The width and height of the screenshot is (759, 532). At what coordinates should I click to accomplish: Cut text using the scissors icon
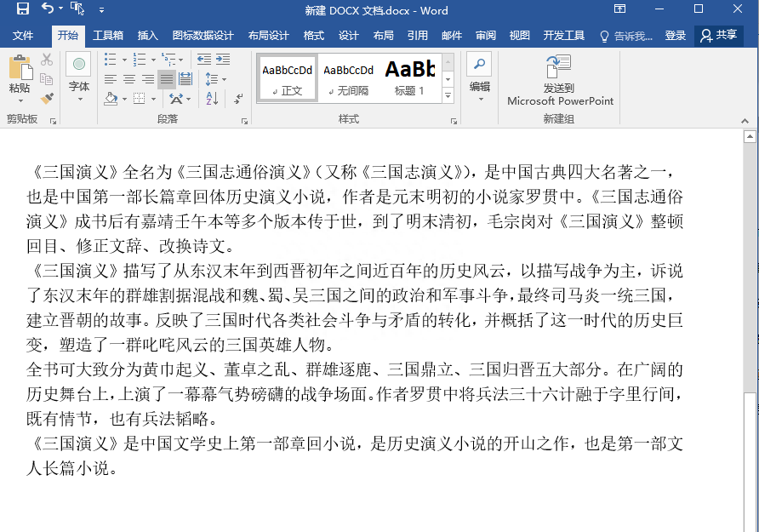(47, 59)
